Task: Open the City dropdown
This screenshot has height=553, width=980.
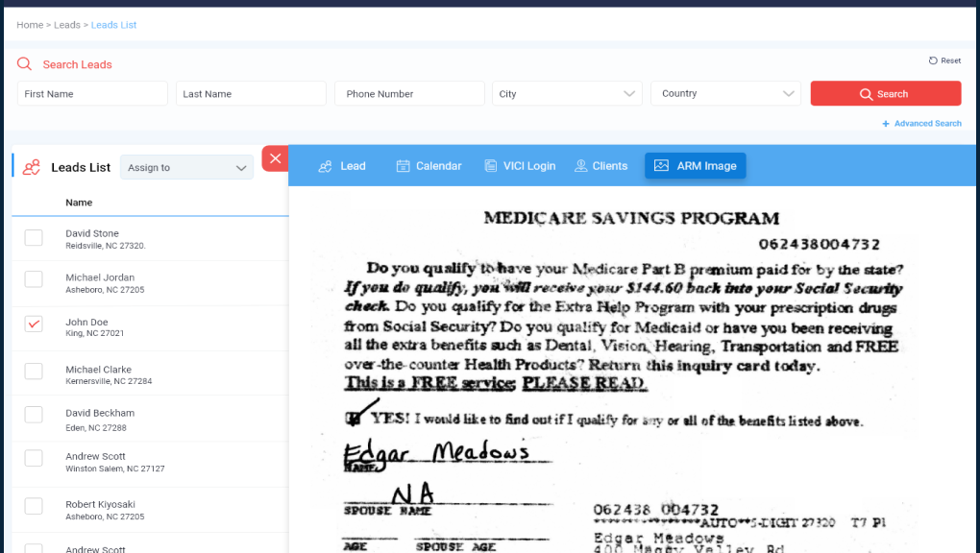Action: (567, 94)
